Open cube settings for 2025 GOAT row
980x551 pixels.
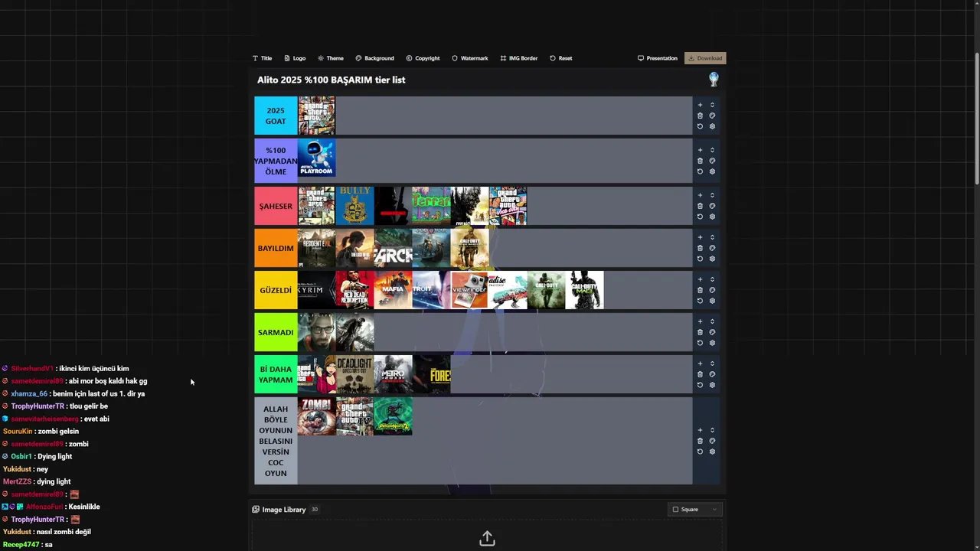coord(712,126)
